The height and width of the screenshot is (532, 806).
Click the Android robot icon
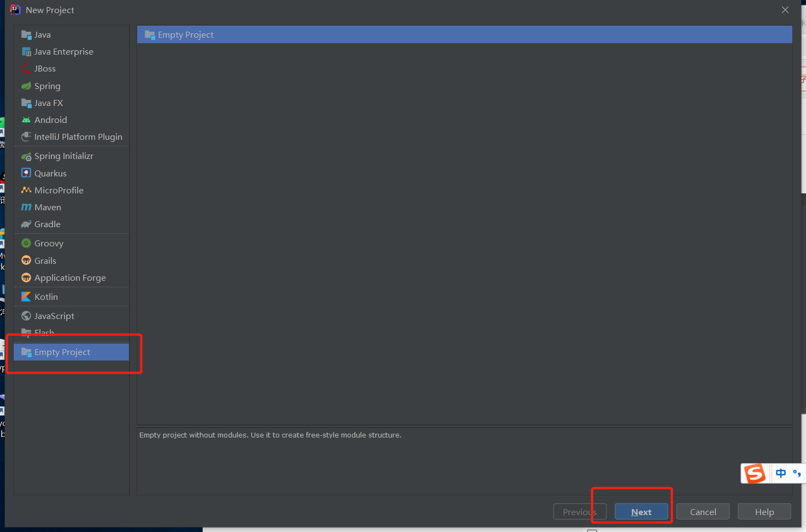[x=26, y=120]
